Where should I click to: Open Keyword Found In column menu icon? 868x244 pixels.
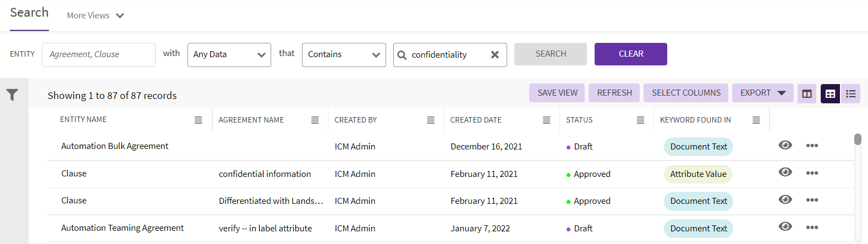tap(756, 120)
